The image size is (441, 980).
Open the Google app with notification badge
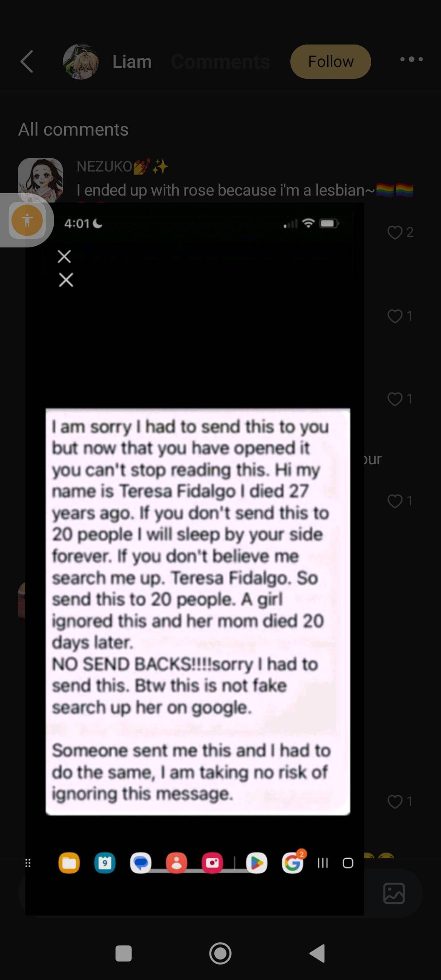coord(293,862)
